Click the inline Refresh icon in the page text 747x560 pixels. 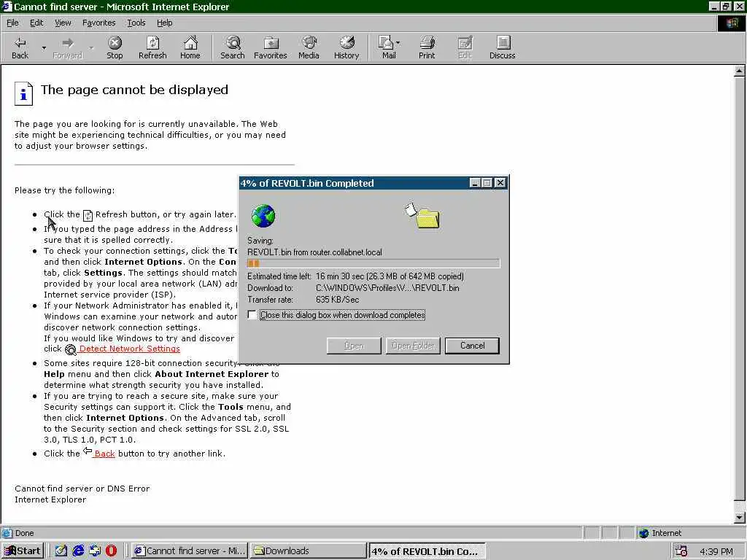pos(88,215)
